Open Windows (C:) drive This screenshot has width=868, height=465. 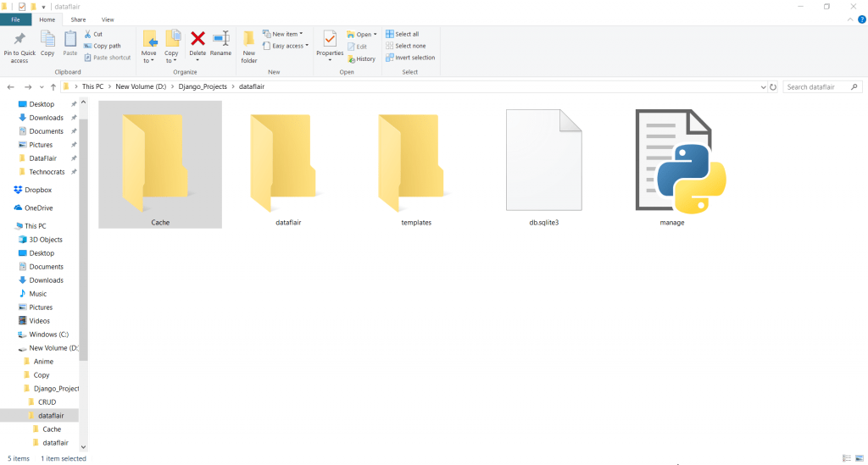coord(43,335)
